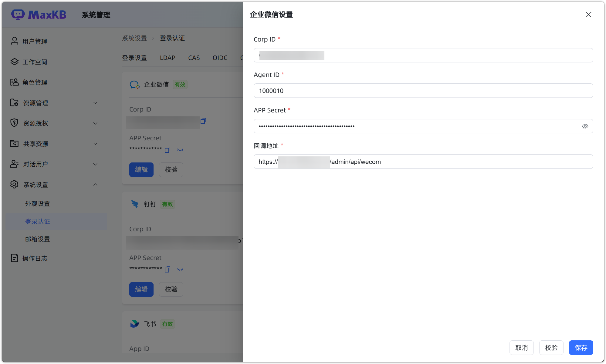Switch to the LDAP tab
Viewport: 606px width, 364px height.
(168, 58)
